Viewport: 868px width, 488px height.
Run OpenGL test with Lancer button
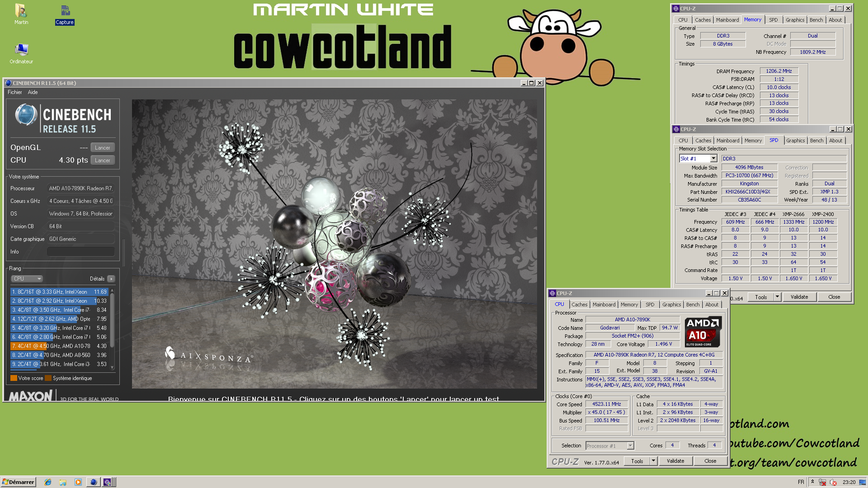[103, 148]
